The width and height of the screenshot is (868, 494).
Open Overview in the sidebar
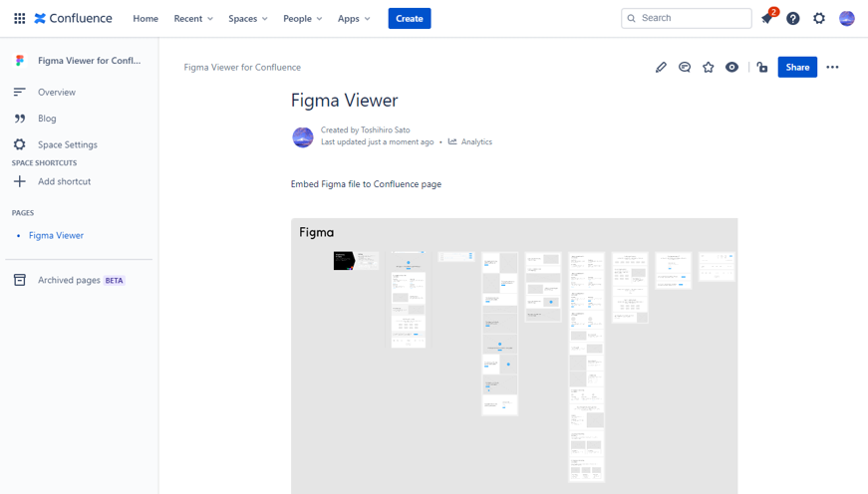(57, 92)
